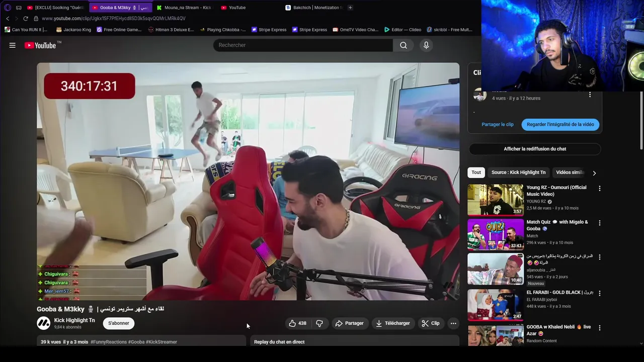
Task: Go back with browser back arrow
Action: coord(8,19)
